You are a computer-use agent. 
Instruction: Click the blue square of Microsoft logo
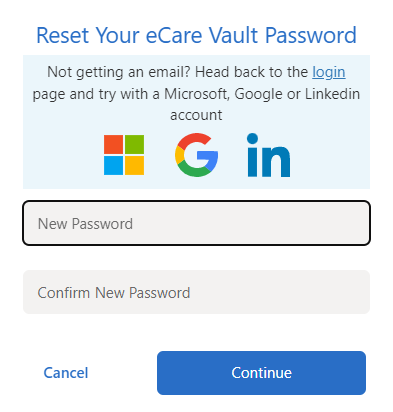click(x=113, y=165)
